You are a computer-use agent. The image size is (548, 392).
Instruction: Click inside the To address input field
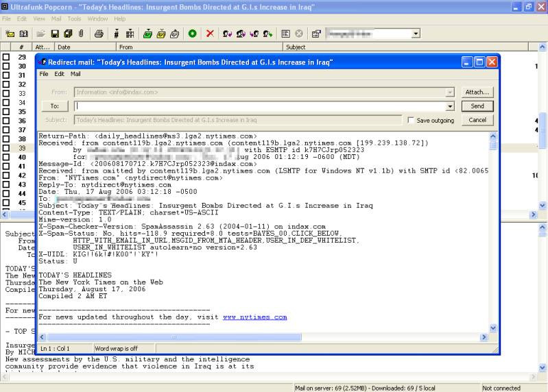point(260,106)
